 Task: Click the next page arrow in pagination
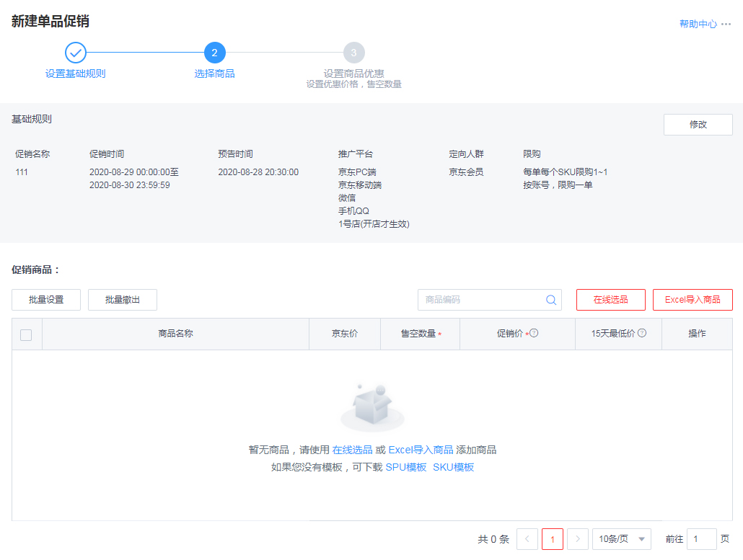tap(577, 538)
